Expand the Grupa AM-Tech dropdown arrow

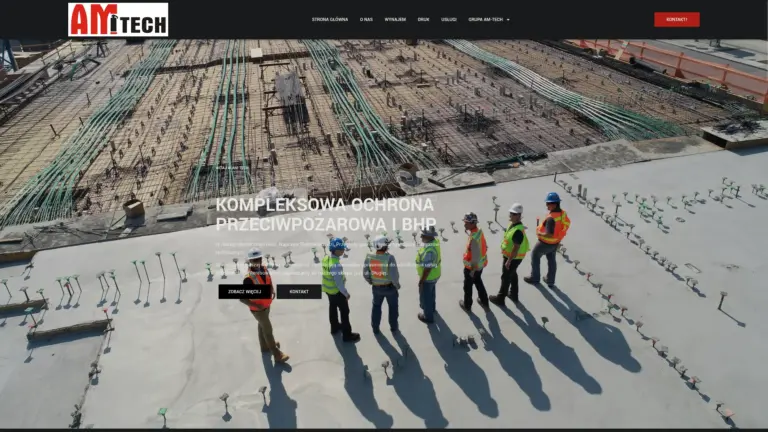coord(508,20)
